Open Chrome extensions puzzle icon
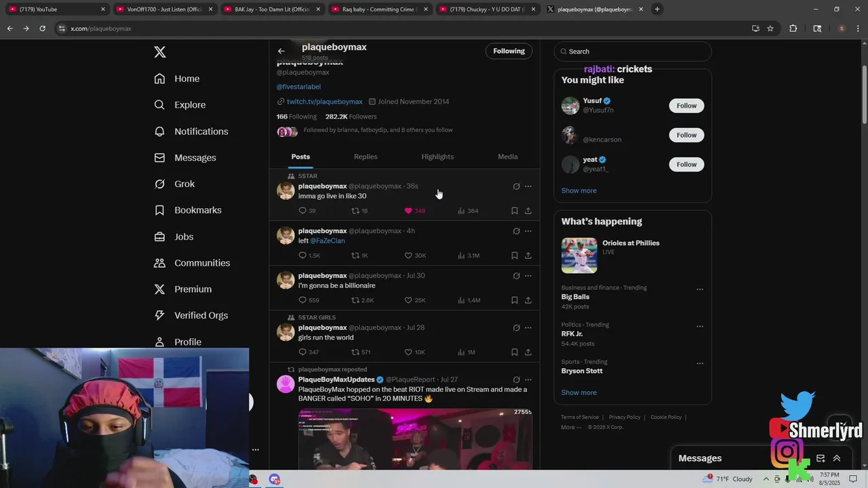 click(793, 28)
